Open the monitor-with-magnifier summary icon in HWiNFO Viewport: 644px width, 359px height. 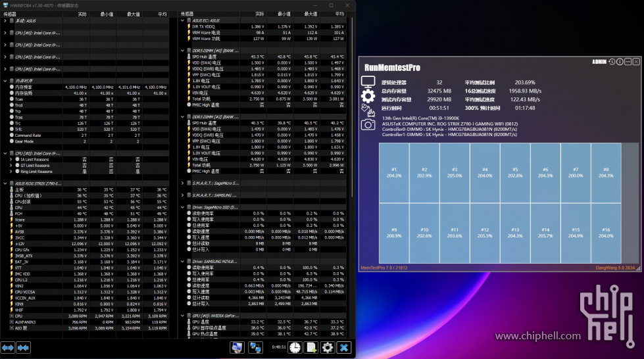[237, 348]
